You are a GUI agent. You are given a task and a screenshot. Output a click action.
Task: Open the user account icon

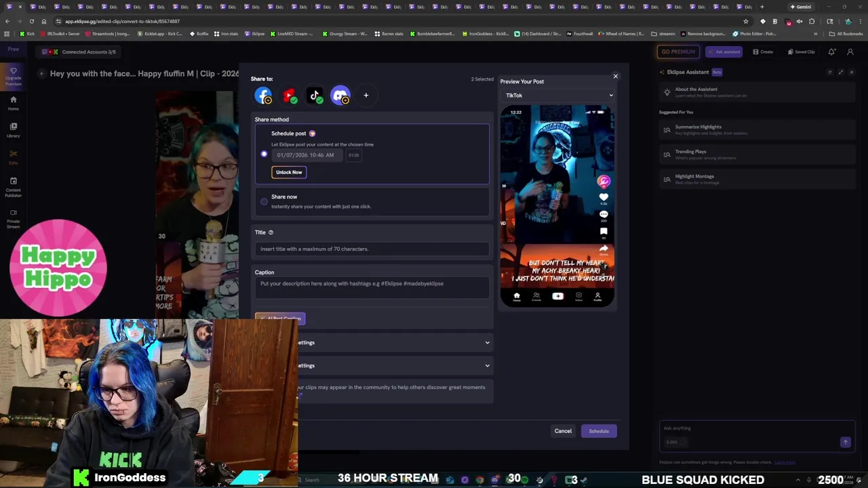click(x=850, y=52)
